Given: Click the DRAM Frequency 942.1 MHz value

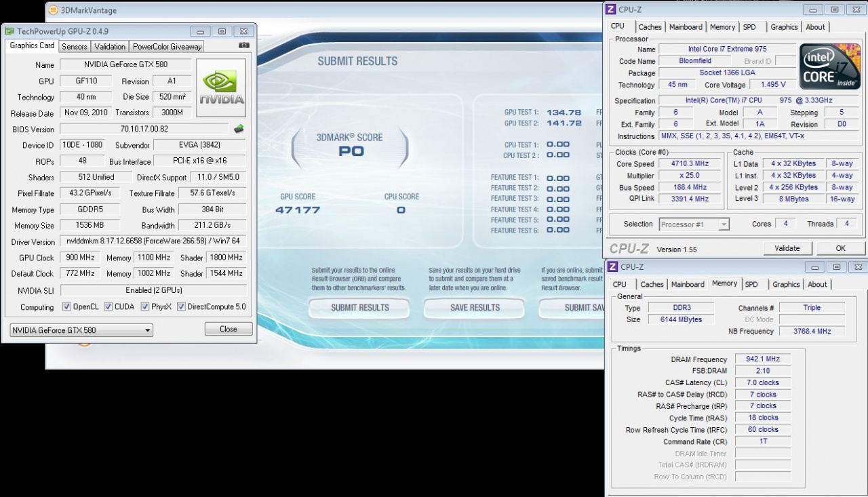Looking at the screenshot, I should click(x=763, y=359).
